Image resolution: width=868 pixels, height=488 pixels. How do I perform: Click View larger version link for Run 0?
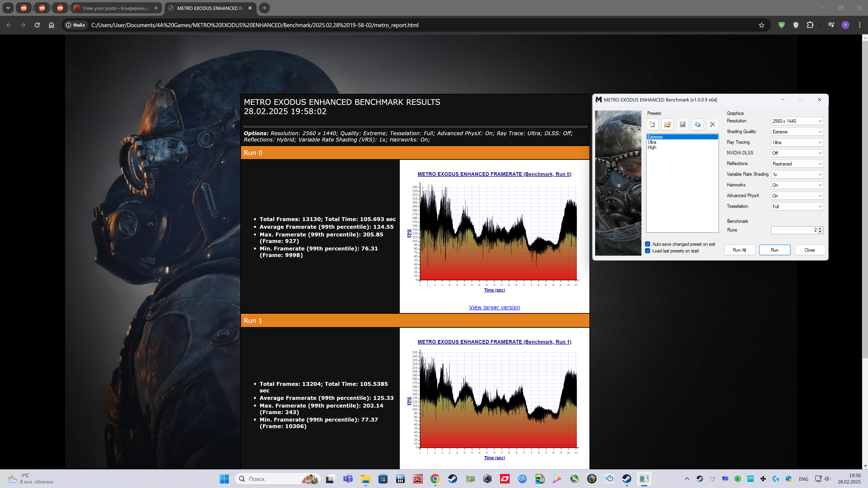[494, 307]
